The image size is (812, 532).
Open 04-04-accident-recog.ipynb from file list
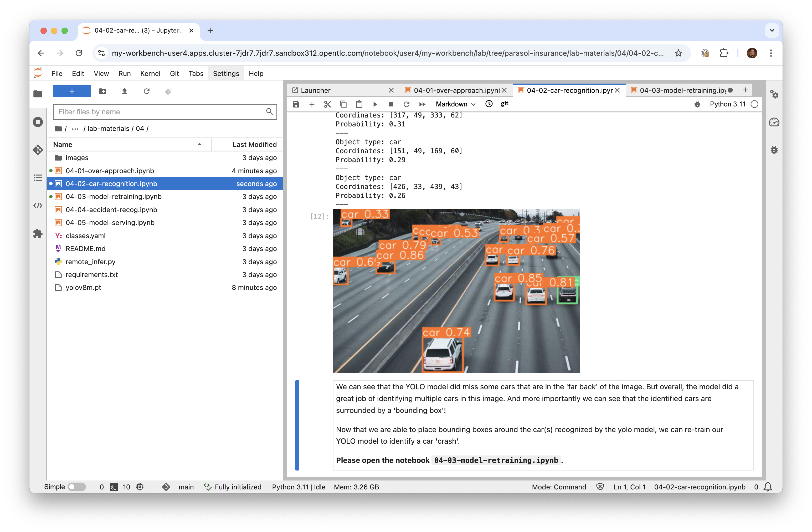coord(111,209)
